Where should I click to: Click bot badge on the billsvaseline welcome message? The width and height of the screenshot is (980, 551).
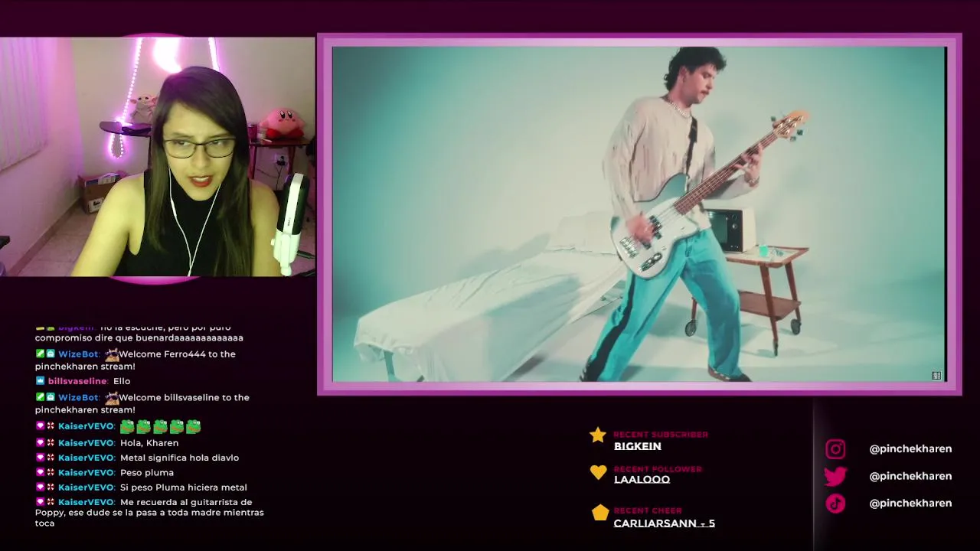point(50,398)
